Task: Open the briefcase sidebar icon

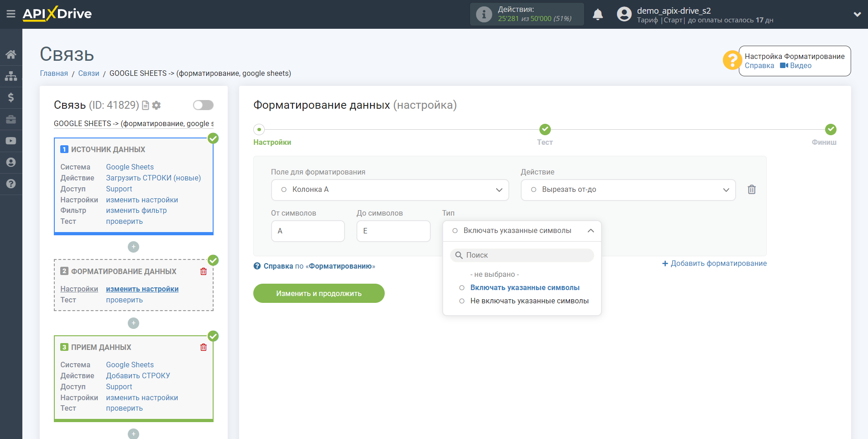Action: point(11,119)
